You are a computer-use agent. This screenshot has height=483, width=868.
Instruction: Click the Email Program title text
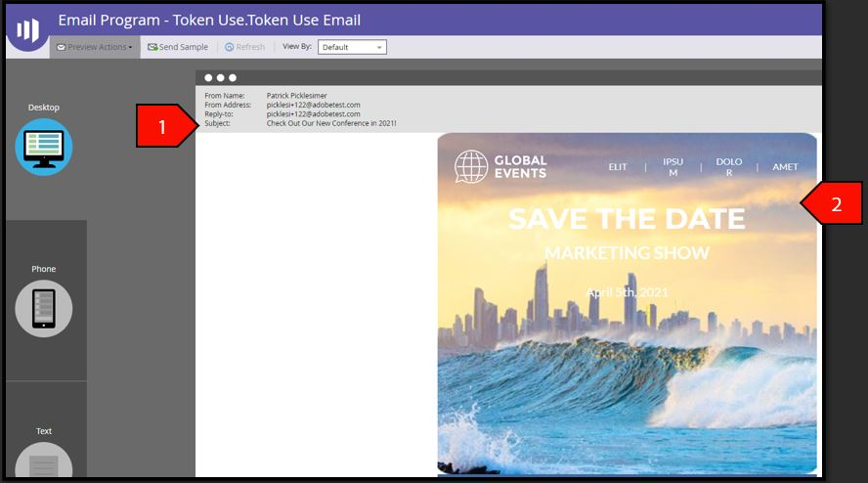pyautogui.click(x=209, y=20)
